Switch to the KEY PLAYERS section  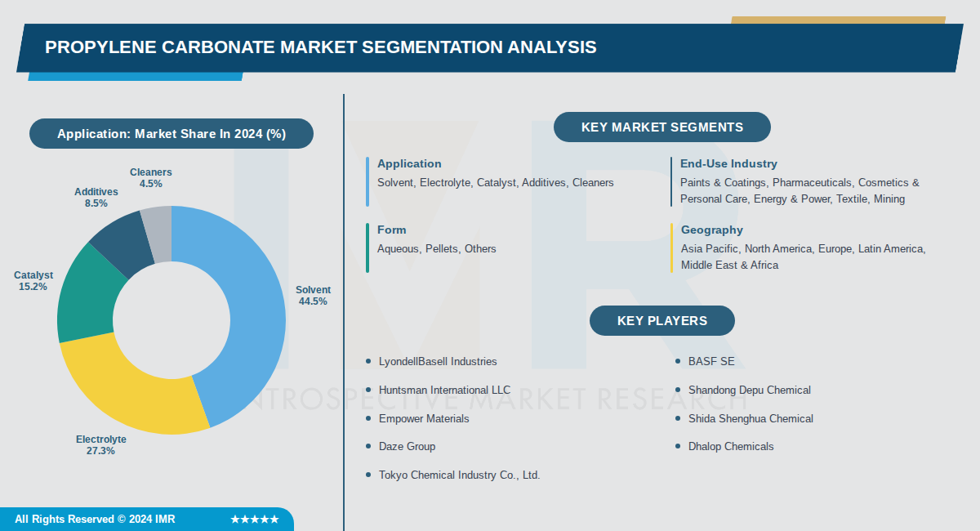pyautogui.click(x=661, y=320)
